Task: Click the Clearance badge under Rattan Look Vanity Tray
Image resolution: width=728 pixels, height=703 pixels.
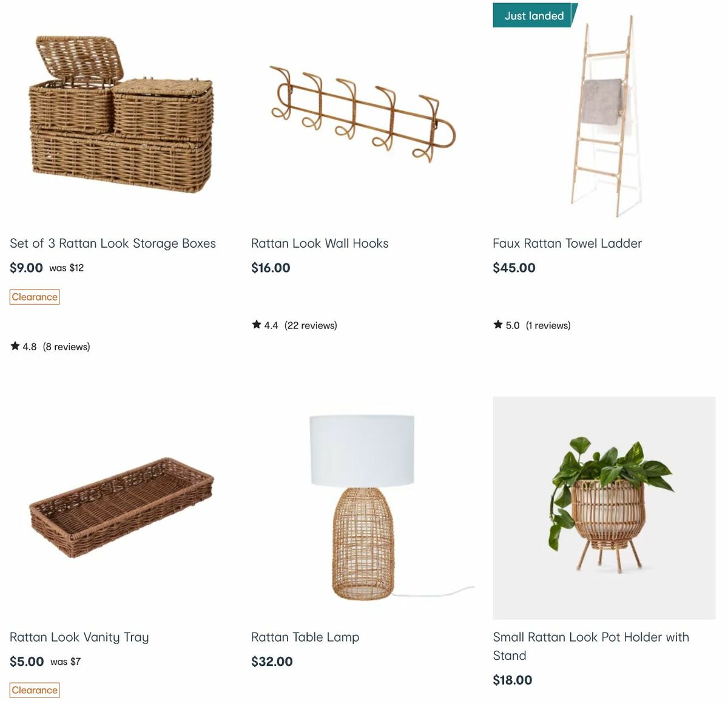Action: click(x=34, y=690)
